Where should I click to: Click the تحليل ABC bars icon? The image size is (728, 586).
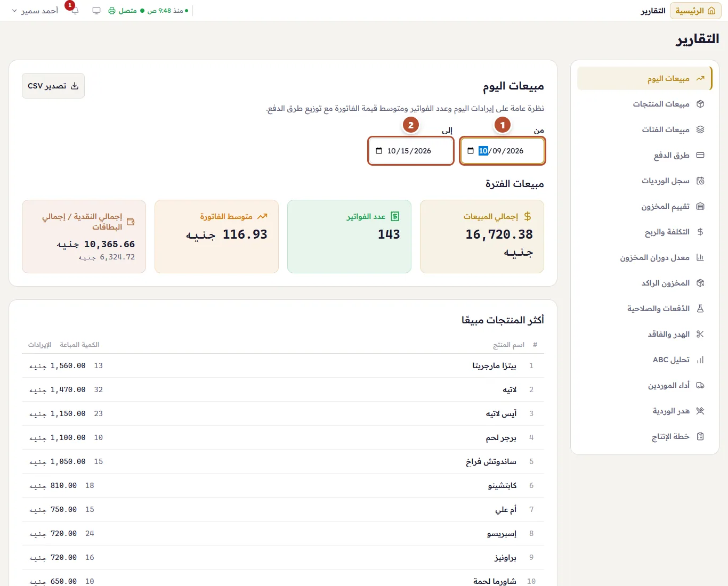(700, 360)
